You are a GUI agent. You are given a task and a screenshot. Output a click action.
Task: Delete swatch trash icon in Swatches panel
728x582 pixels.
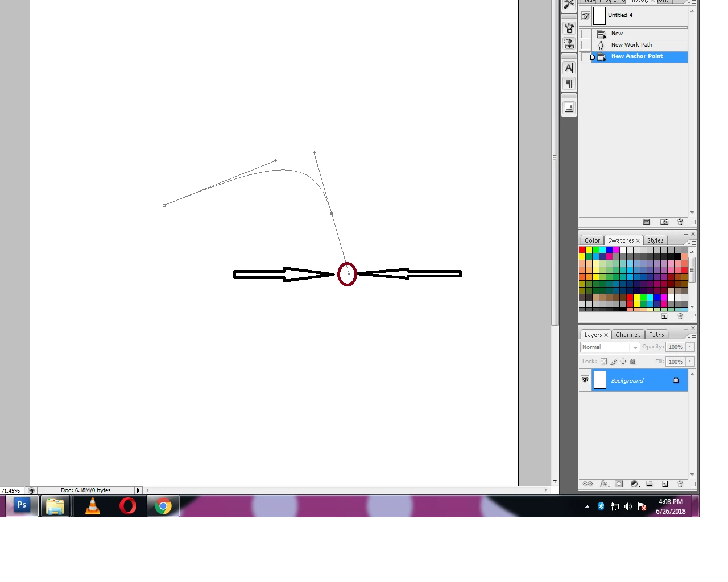(680, 316)
